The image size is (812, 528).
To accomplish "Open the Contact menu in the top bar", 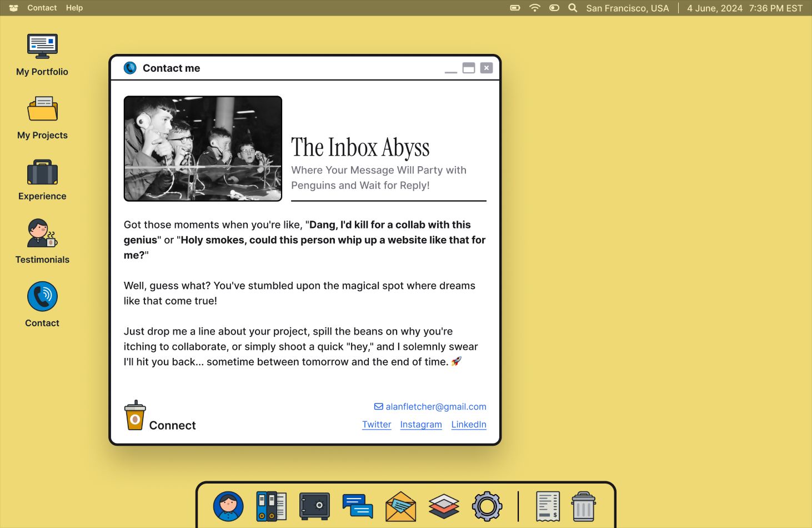I will (x=42, y=8).
